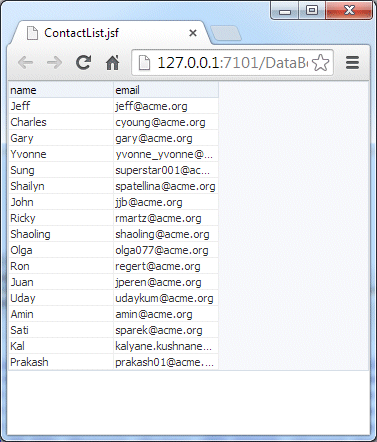Select the ContactList.jsf tab
The height and width of the screenshot is (442, 377).
(x=110, y=33)
